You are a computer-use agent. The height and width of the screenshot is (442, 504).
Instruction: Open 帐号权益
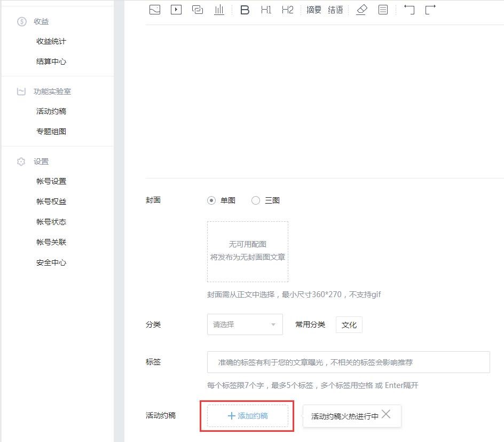point(51,201)
